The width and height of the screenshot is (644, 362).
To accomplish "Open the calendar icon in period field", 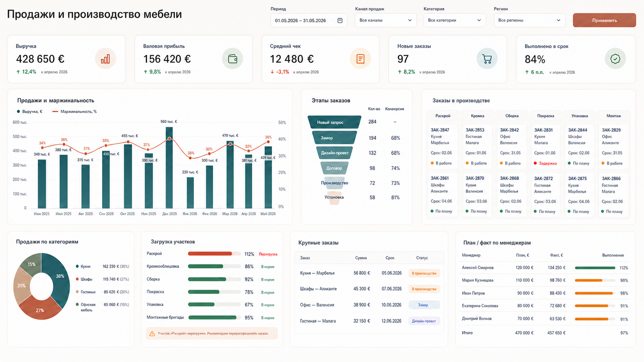I will point(340,20).
